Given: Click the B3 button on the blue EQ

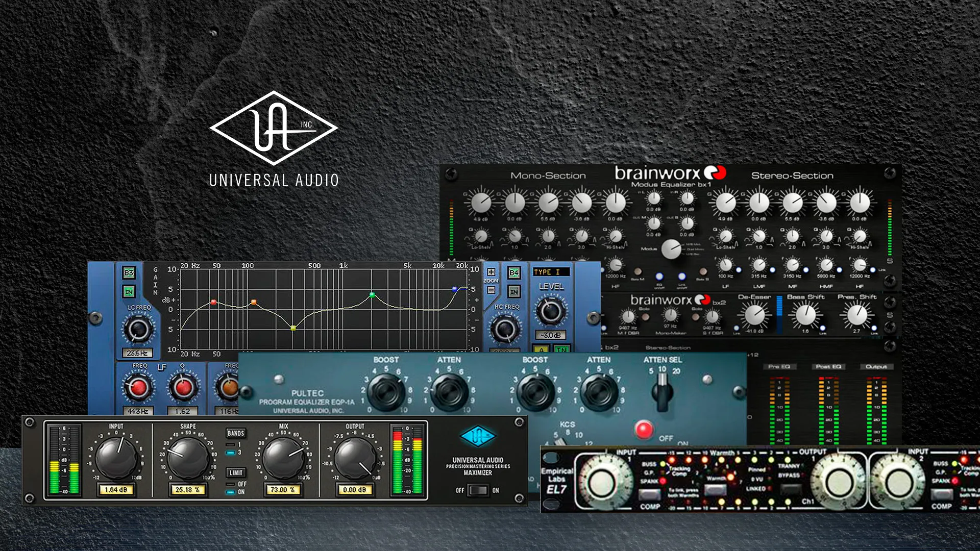Looking at the screenshot, I should pyautogui.click(x=129, y=273).
